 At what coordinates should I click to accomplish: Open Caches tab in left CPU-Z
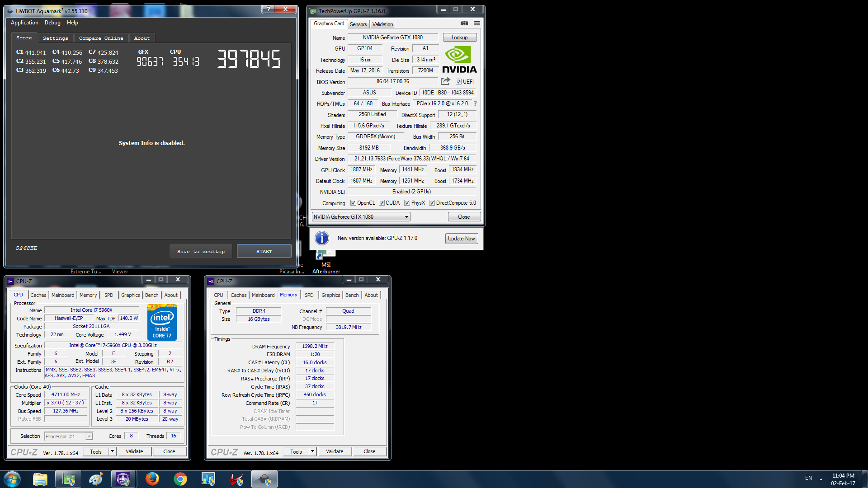[x=38, y=295]
